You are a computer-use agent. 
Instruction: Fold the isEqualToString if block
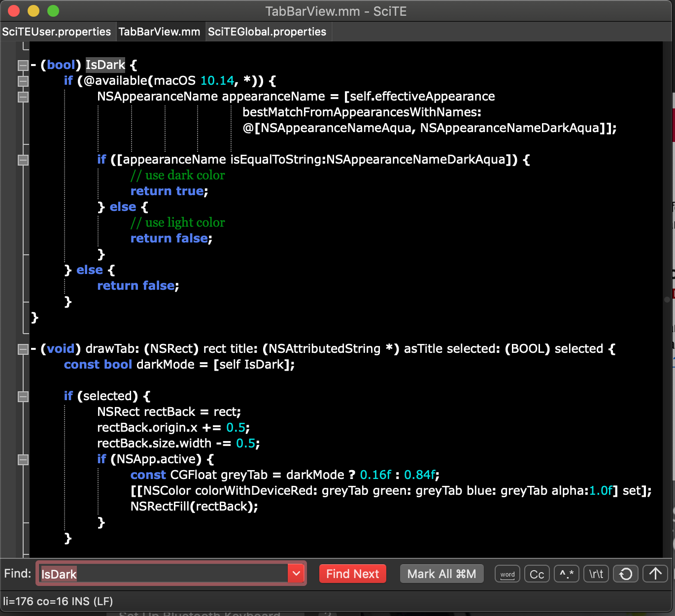23,160
